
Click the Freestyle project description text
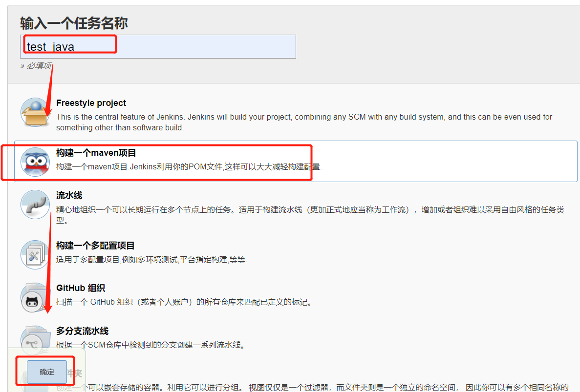pos(304,123)
